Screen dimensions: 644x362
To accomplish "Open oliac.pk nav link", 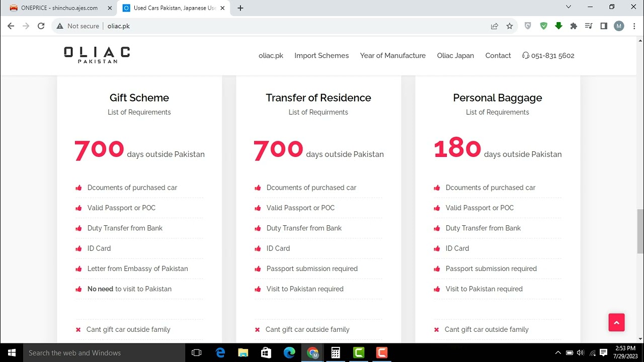I will (x=271, y=56).
